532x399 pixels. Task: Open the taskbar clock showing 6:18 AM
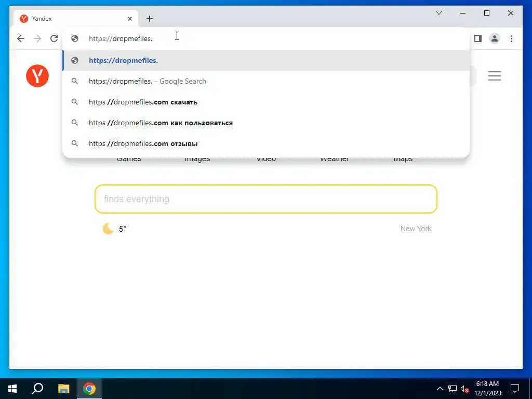point(487,389)
